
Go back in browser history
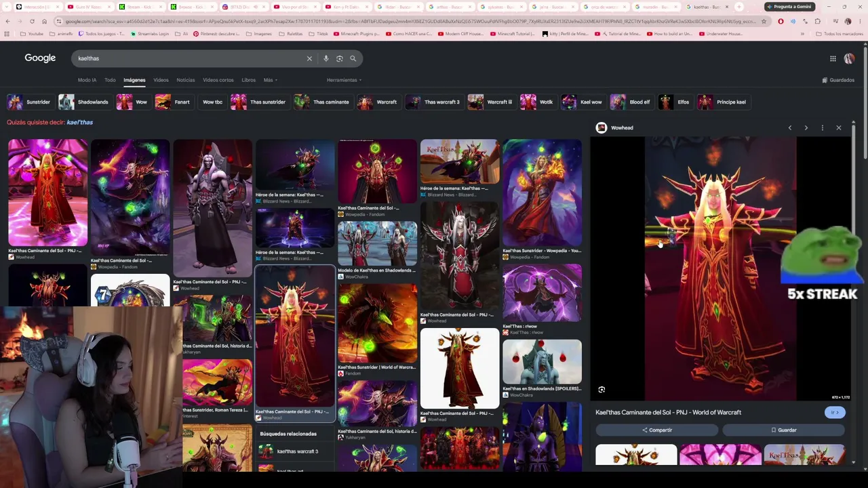point(7,21)
